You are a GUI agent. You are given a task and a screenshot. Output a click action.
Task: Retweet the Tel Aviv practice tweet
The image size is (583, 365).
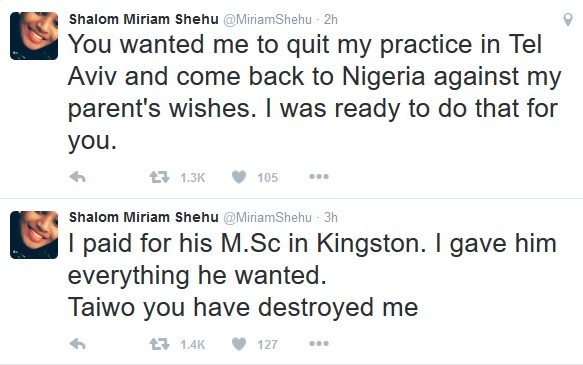coord(160,177)
